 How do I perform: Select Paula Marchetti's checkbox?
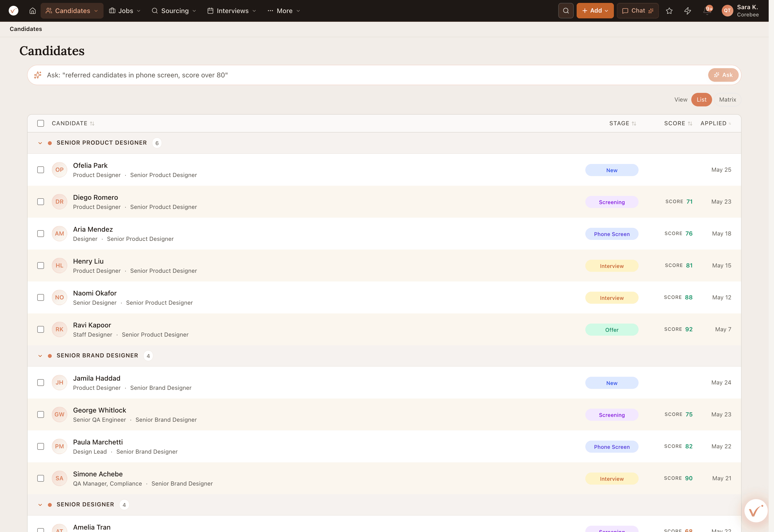coord(41,446)
